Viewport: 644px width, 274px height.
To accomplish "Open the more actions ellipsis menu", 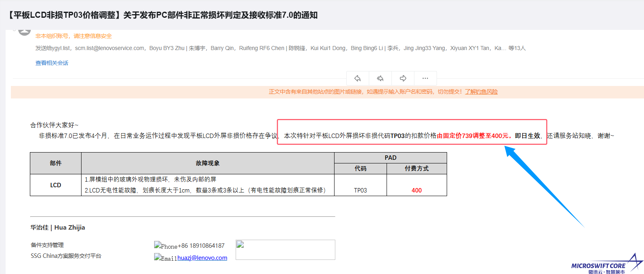I will 425,78.
